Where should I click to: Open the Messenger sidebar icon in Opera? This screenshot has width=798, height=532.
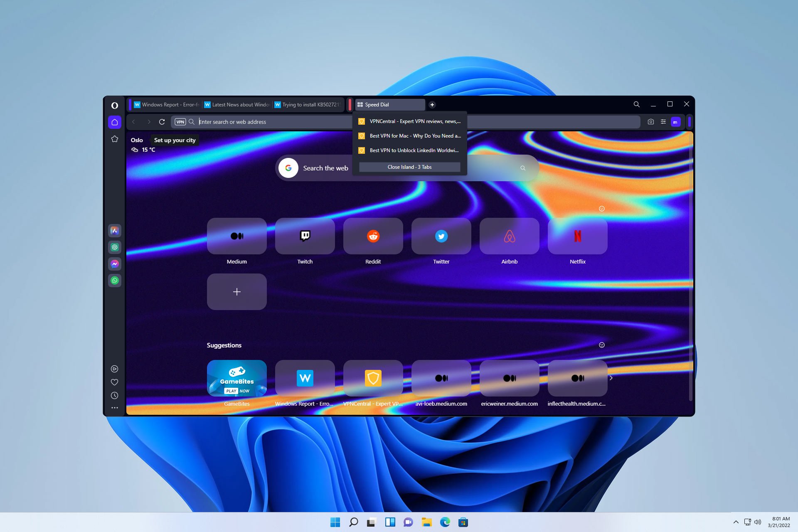tap(114, 264)
